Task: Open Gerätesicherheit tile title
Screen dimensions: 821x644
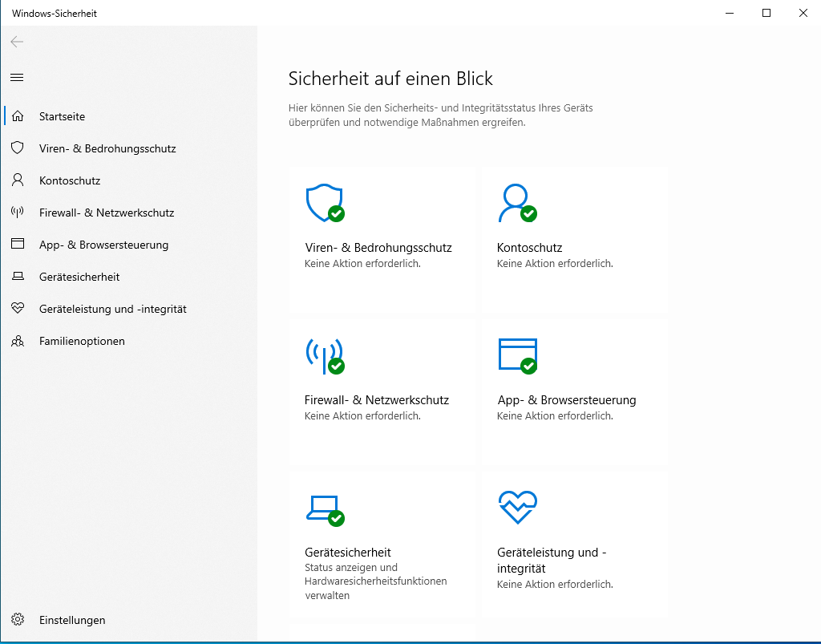Action: pos(348,553)
